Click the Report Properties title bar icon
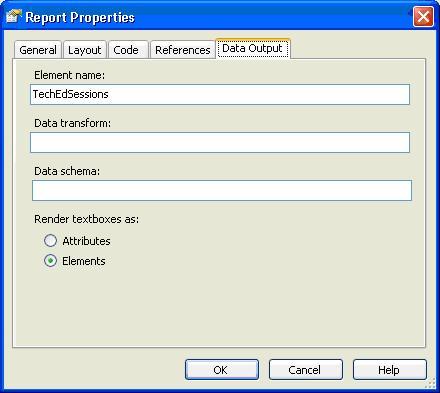440x393 pixels. tap(14, 16)
